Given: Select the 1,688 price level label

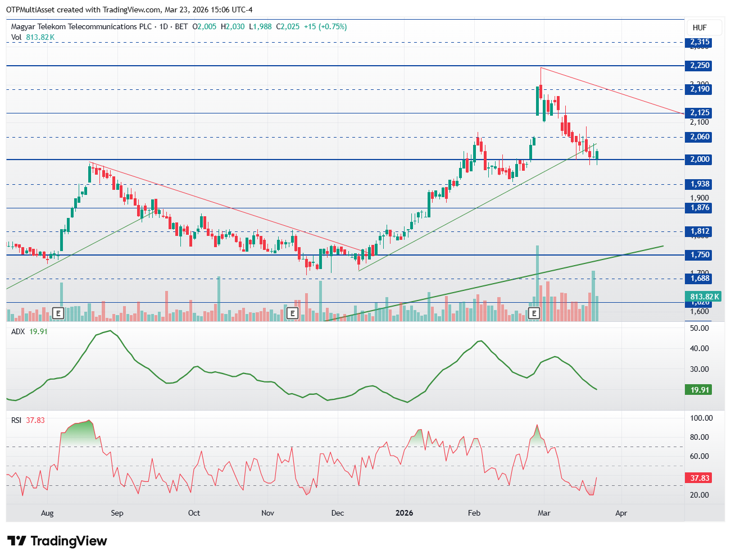Looking at the screenshot, I should [700, 279].
